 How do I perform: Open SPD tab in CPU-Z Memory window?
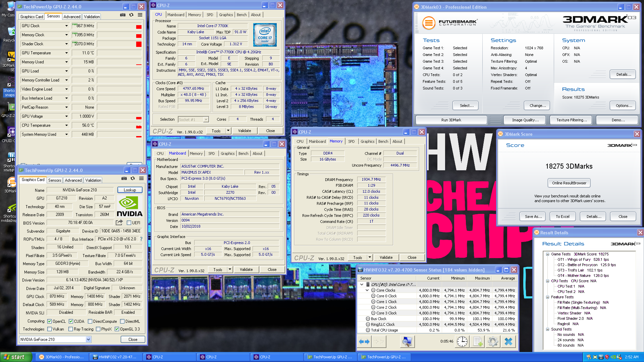(x=351, y=141)
